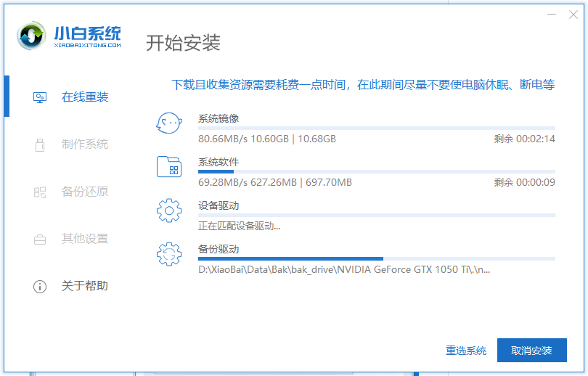Click the 系统镜像 download progress bar
Viewport: 588px width, 376px height.
[377, 128]
